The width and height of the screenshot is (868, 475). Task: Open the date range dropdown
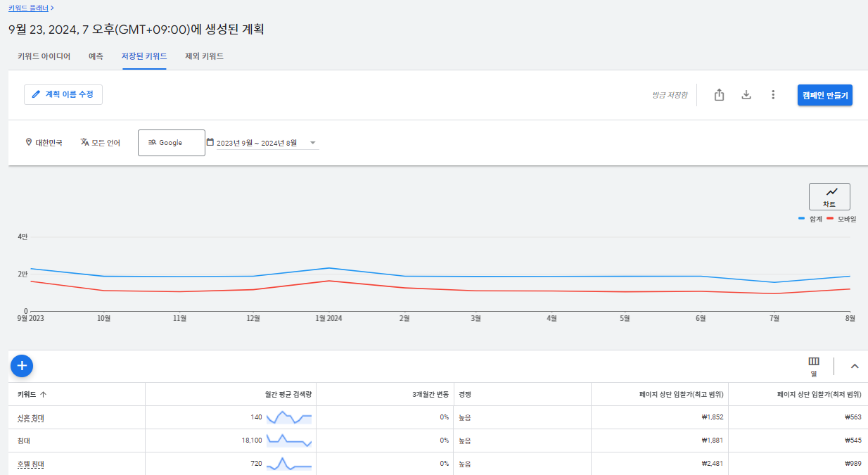pyautogui.click(x=262, y=143)
